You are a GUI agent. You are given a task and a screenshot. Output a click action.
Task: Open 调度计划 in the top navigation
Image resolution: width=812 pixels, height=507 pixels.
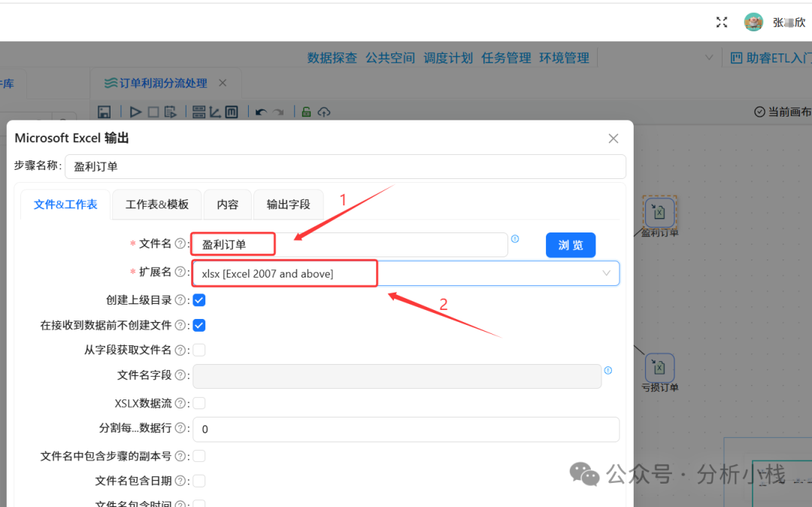[448, 58]
